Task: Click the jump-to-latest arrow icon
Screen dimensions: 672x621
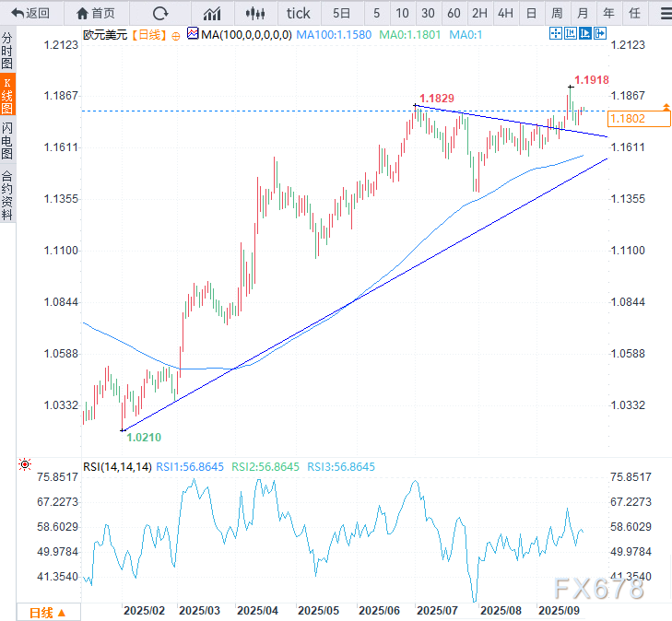Action: (601, 33)
